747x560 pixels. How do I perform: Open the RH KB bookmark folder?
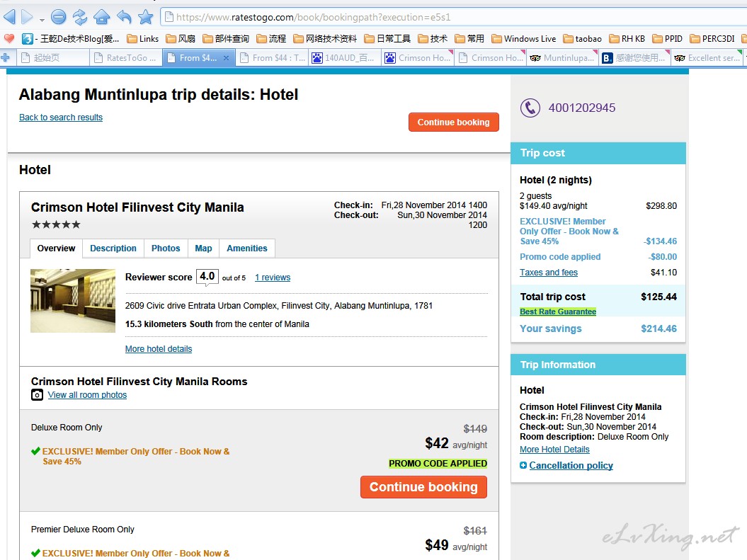tap(627, 38)
